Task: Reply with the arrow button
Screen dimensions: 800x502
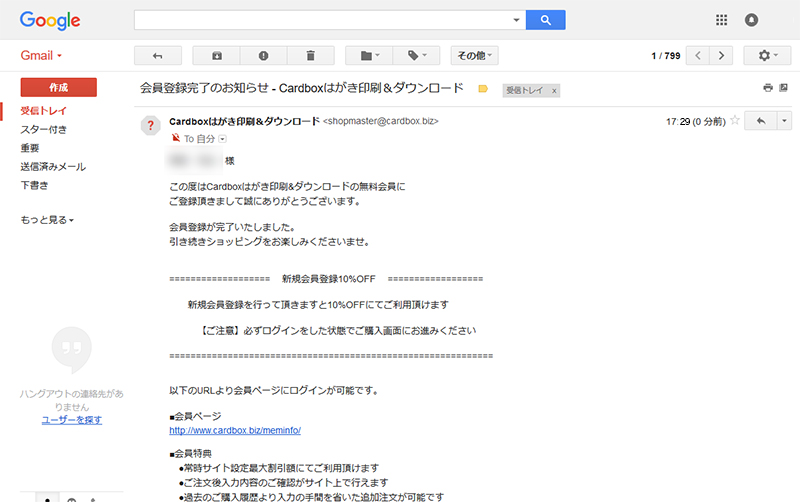Action: coord(761,121)
